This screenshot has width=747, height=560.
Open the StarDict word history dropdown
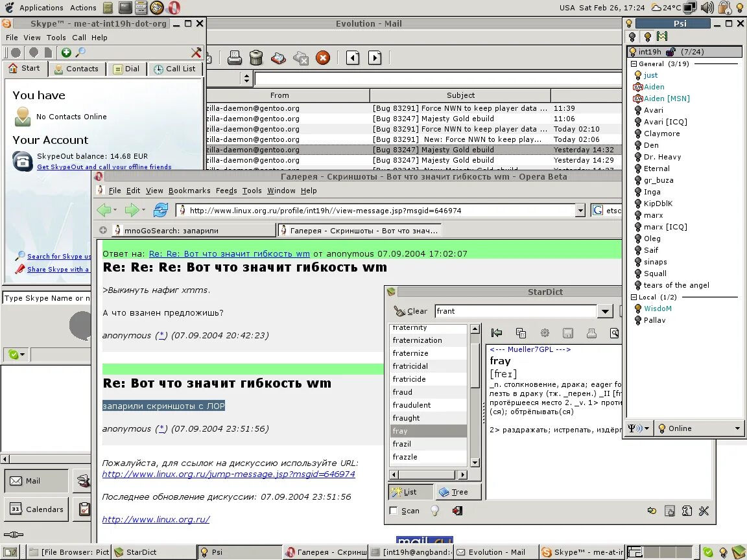pyautogui.click(x=604, y=311)
